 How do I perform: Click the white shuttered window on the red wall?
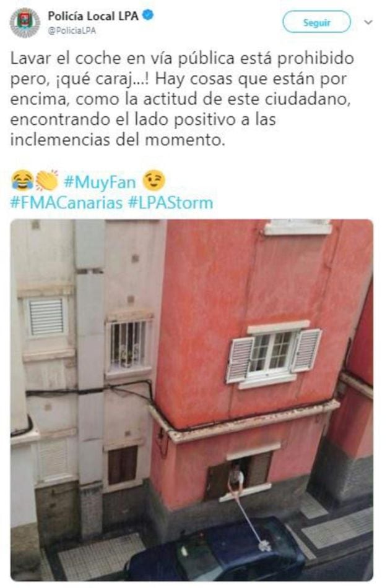click(x=273, y=355)
